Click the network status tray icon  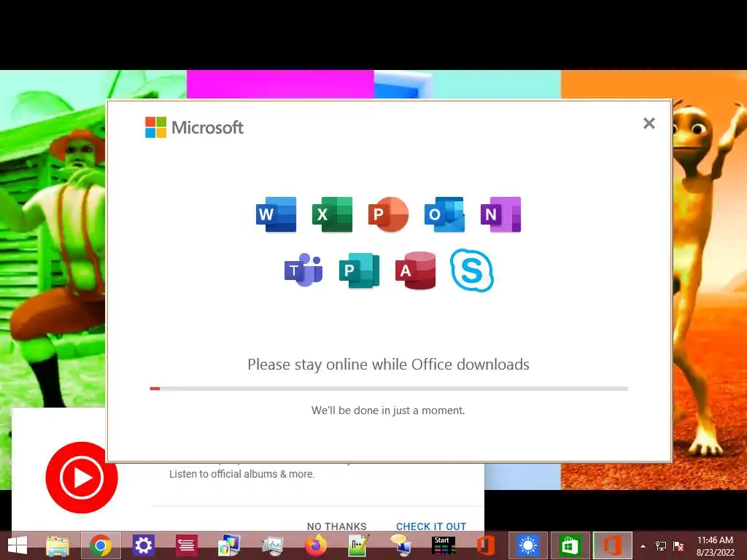[661, 546]
